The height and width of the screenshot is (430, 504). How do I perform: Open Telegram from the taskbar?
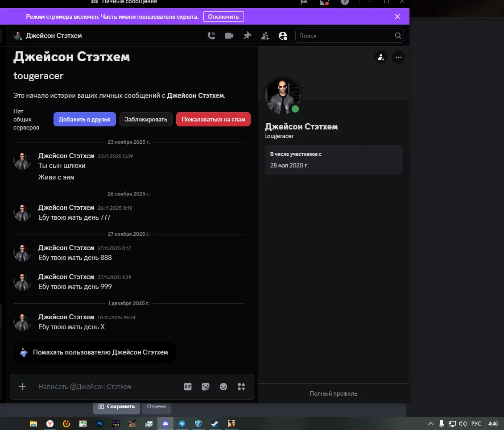click(x=182, y=423)
